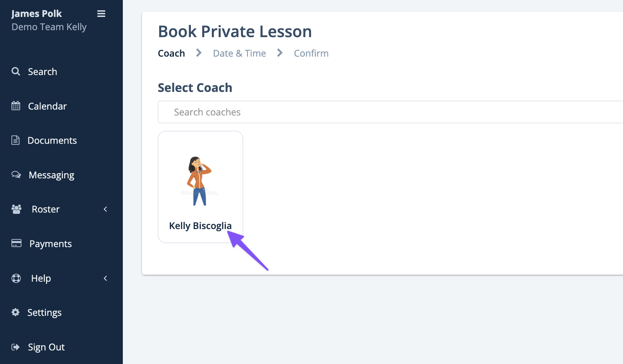This screenshot has width=623, height=364.
Task: Click the James Polk user name
Action: coord(36,14)
